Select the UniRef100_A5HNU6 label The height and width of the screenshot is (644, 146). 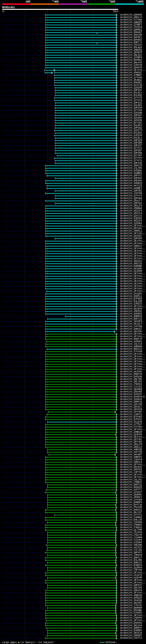coord(131,208)
